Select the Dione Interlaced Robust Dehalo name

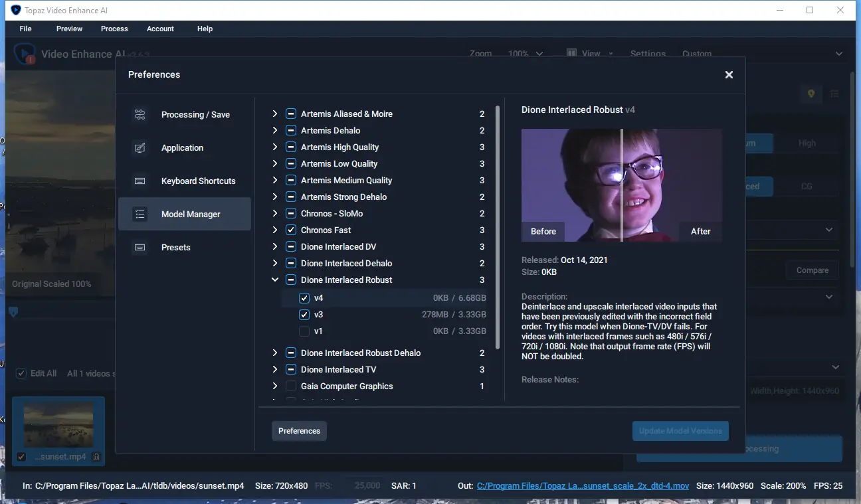(361, 353)
